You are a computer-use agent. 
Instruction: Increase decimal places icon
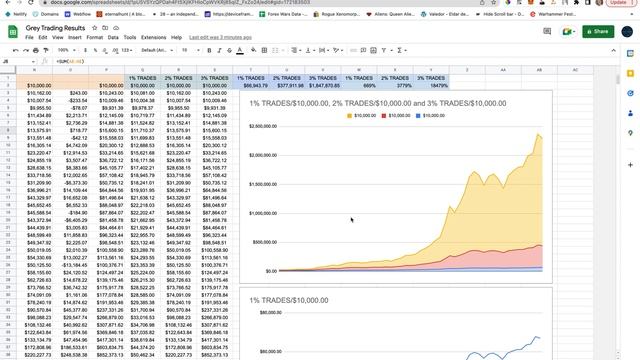[x=115, y=50]
